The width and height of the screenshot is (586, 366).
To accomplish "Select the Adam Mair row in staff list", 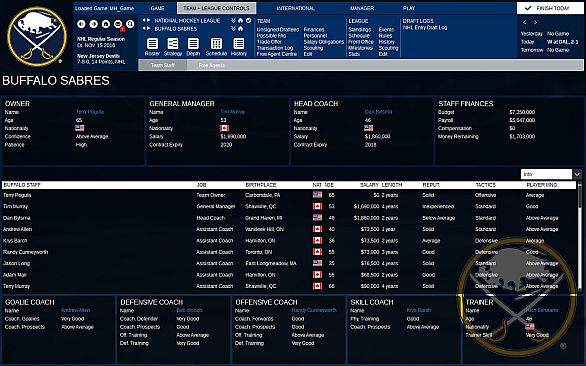I will click(289, 275).
